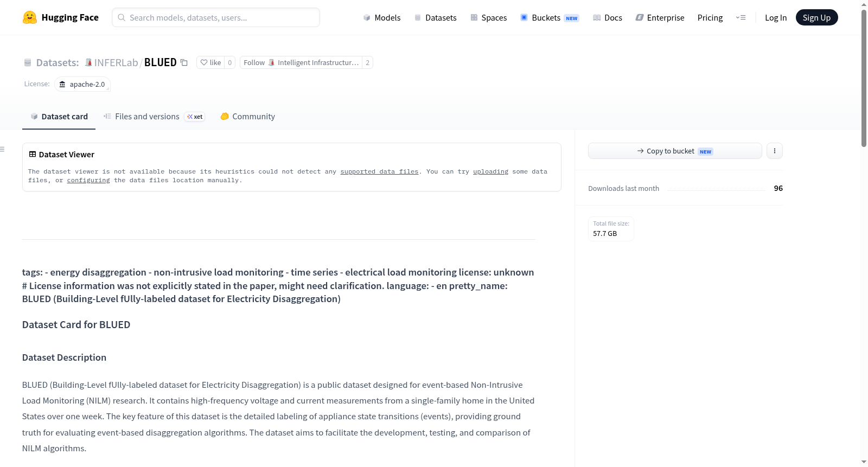Switch to the Dataset card tab

[x=59, y=117]
